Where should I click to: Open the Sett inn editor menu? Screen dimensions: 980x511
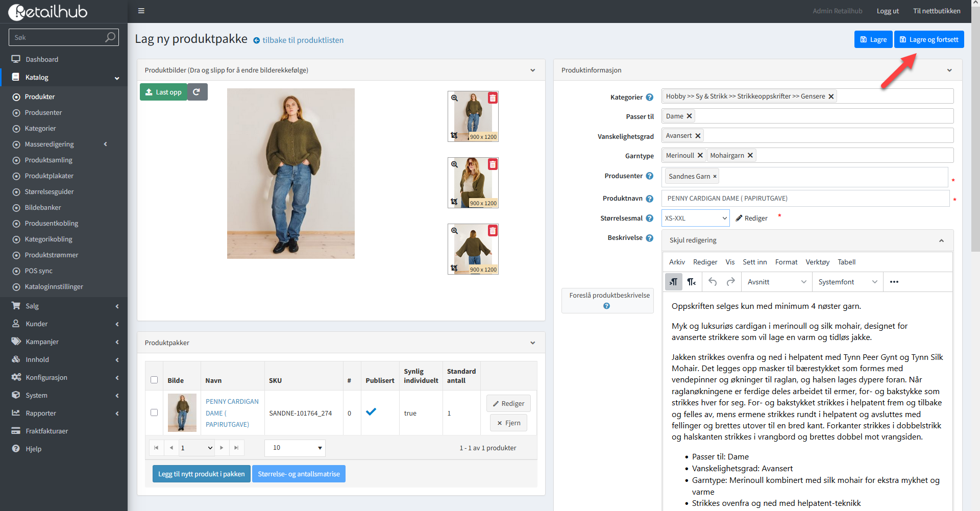pos(754,262)
